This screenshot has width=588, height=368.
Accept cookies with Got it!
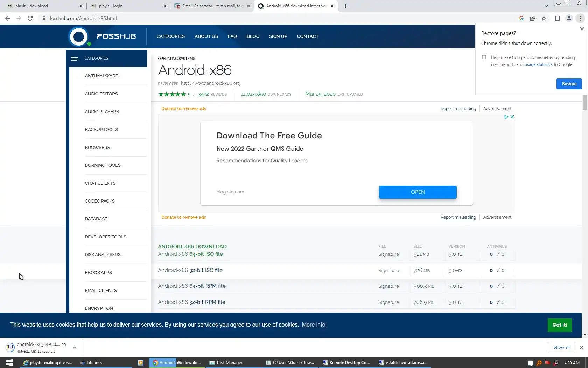560,325
